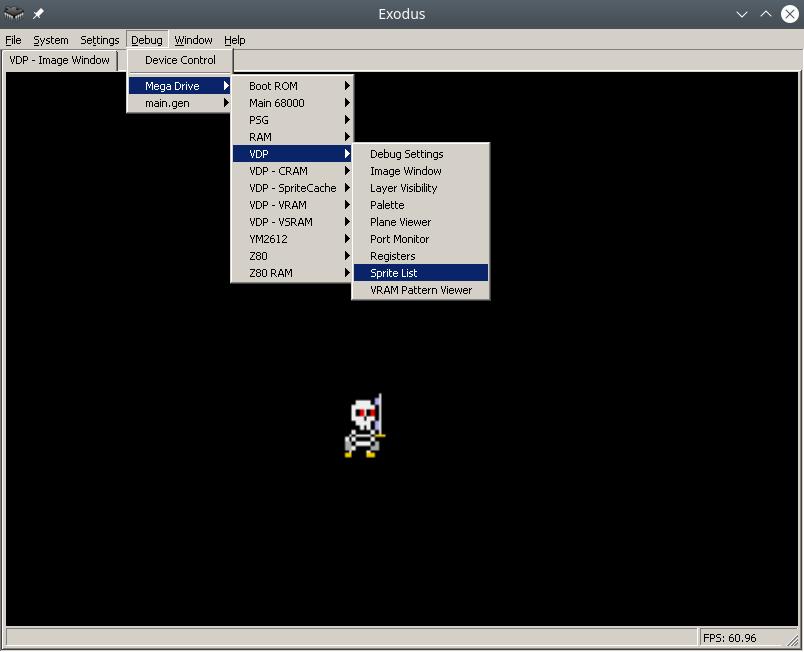Expand the VDP - CRAM submenu
Image resolution: width=804 pixels, height=652 pixels.
click(292, 171)
